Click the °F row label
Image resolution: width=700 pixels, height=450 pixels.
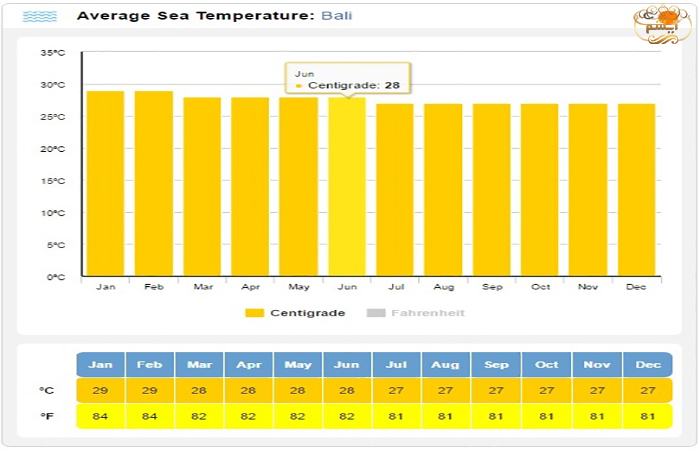click(47, 416)
